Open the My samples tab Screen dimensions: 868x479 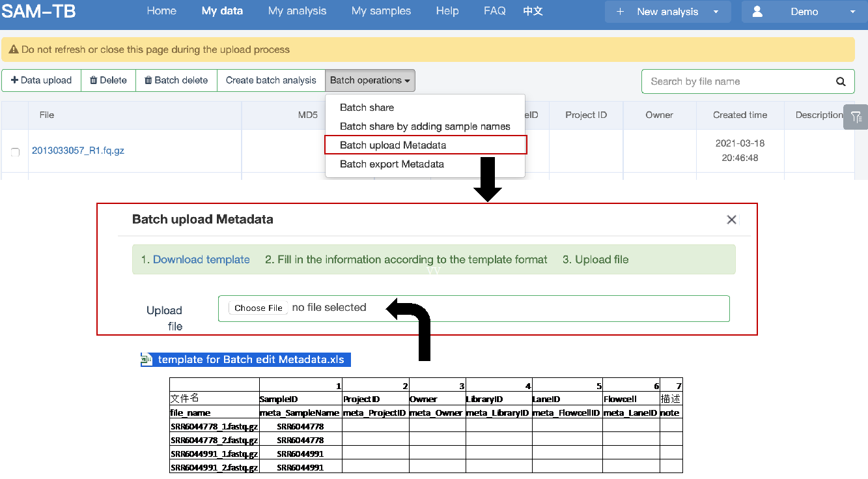[x=381, y=11]
